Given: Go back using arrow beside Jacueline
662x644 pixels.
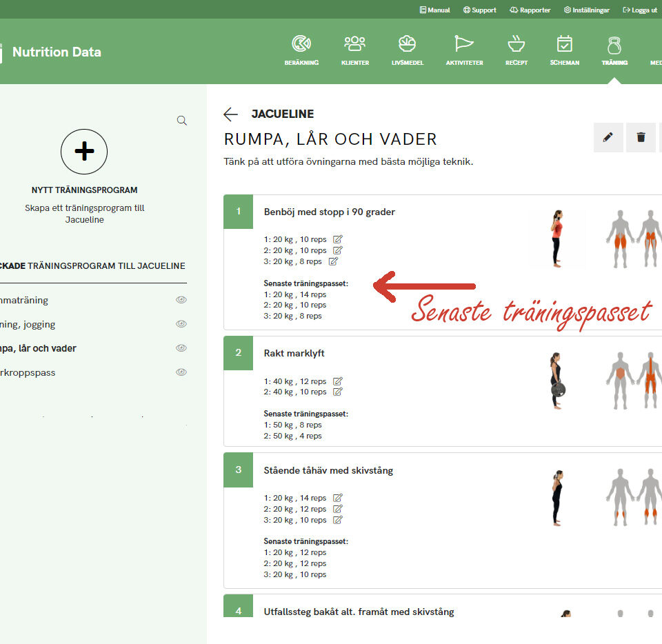Looking at the screenshot, I should 230,114.
